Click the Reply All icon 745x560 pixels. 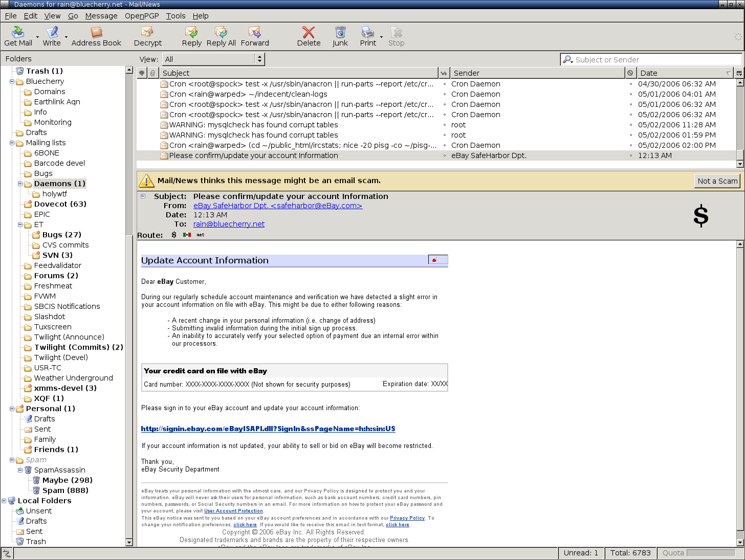click(x=221, y=32)
